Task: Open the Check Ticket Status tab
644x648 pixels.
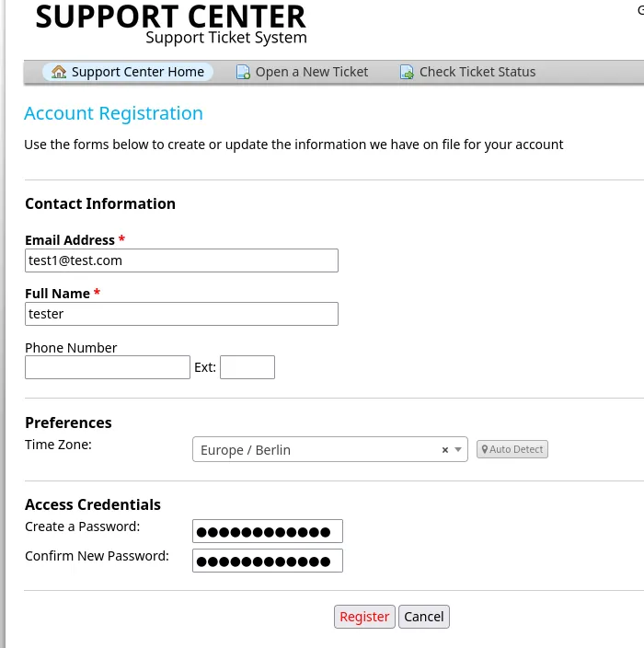Action: [x=477, y=72]
